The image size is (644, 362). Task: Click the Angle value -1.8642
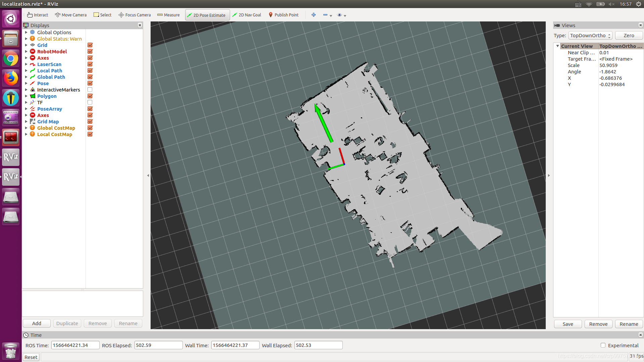click(607, 72)
